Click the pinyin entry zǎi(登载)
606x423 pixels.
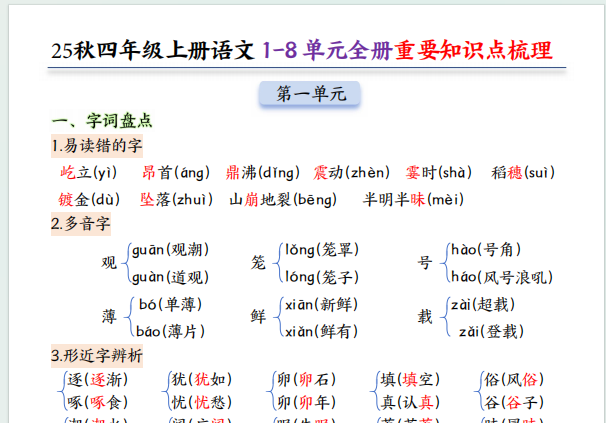(x=490, y=331)
